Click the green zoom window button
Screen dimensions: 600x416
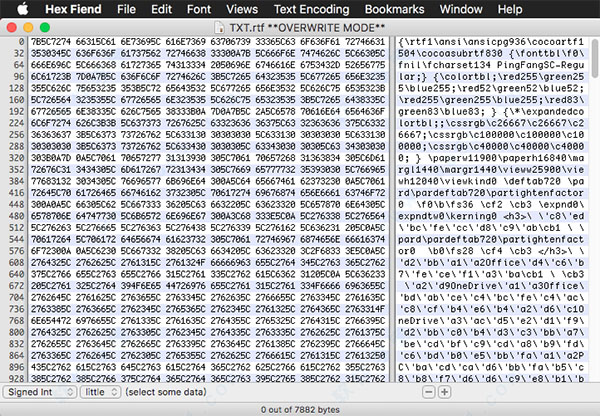(x=45, y=28)
